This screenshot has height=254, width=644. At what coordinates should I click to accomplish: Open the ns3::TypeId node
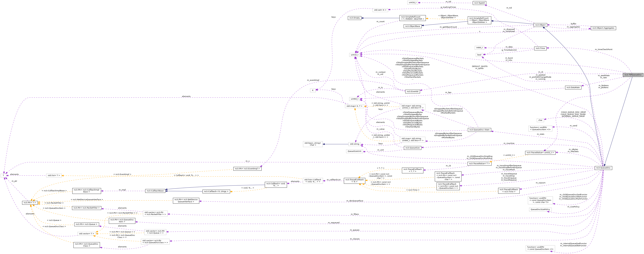[479, 3]
